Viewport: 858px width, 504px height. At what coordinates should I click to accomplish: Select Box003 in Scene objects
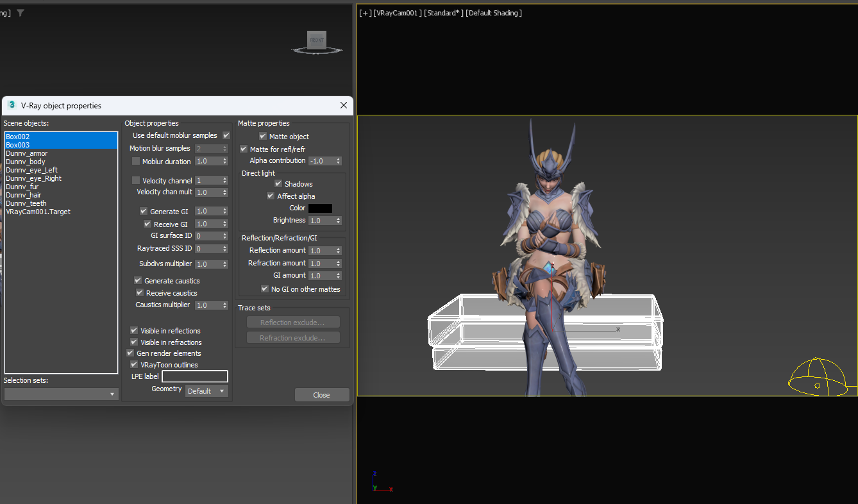click(61, 145)
